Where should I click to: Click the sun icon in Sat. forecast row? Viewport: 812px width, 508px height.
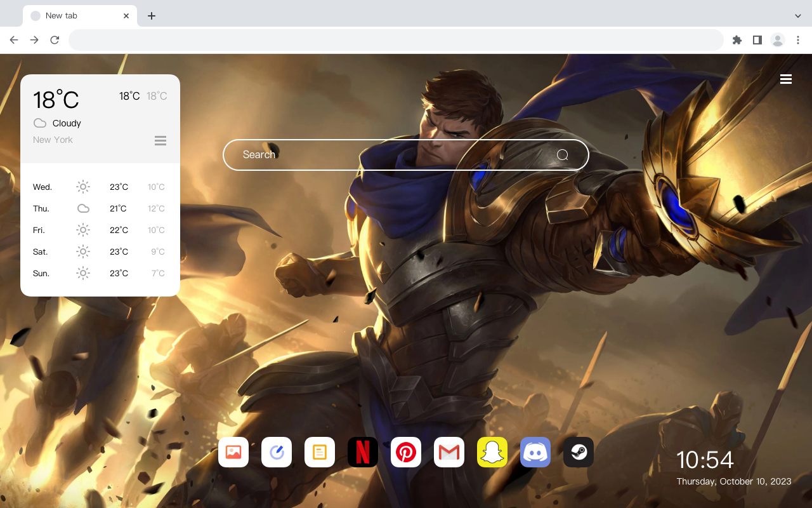click(83, 251)
